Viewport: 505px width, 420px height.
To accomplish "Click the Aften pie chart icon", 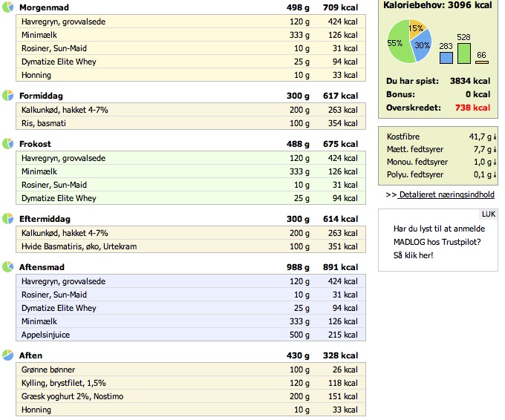I will click(7, 355).
